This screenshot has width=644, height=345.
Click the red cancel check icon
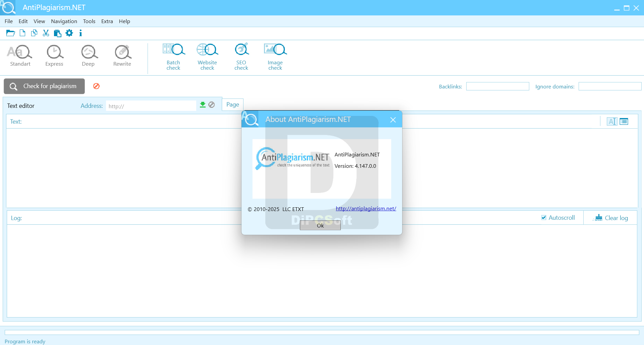pos(96,86)
